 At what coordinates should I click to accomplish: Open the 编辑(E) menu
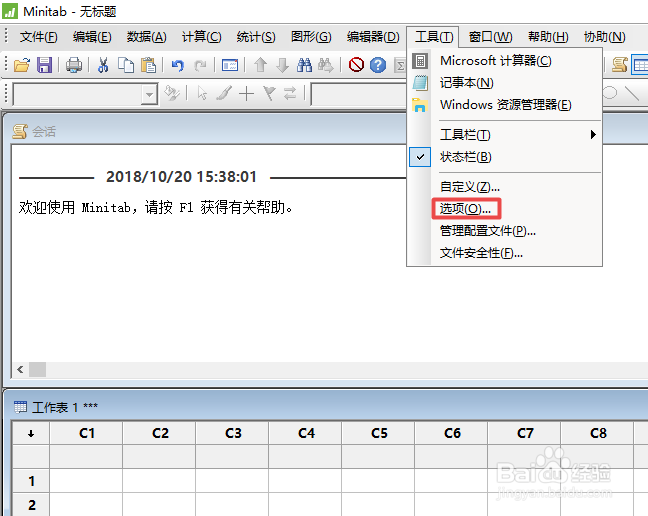[92, 37]
